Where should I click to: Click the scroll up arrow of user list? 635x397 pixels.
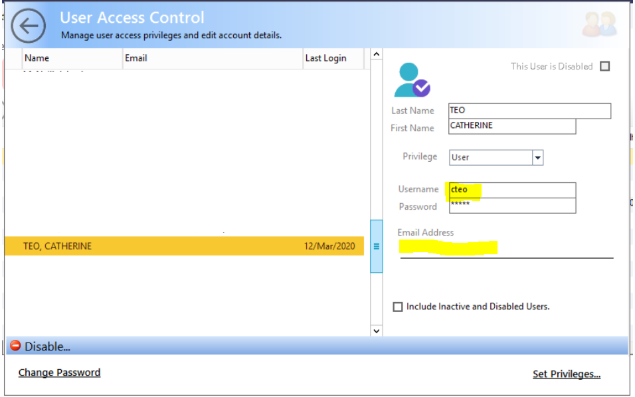tap(376, 54)
